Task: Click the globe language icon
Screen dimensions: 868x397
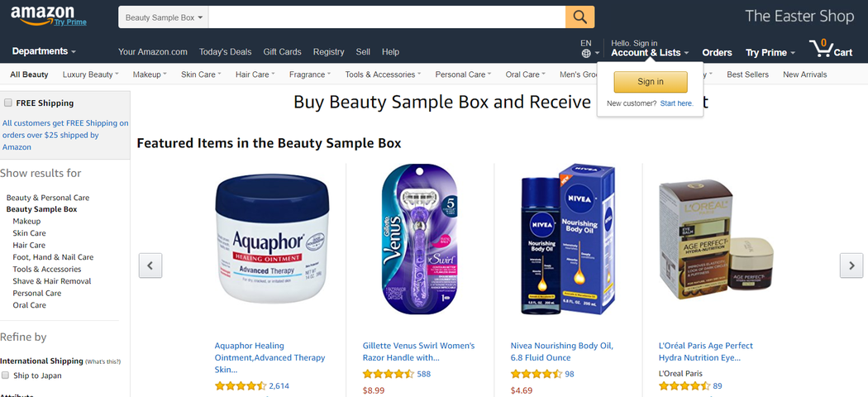Action: (x=586, y=54)
